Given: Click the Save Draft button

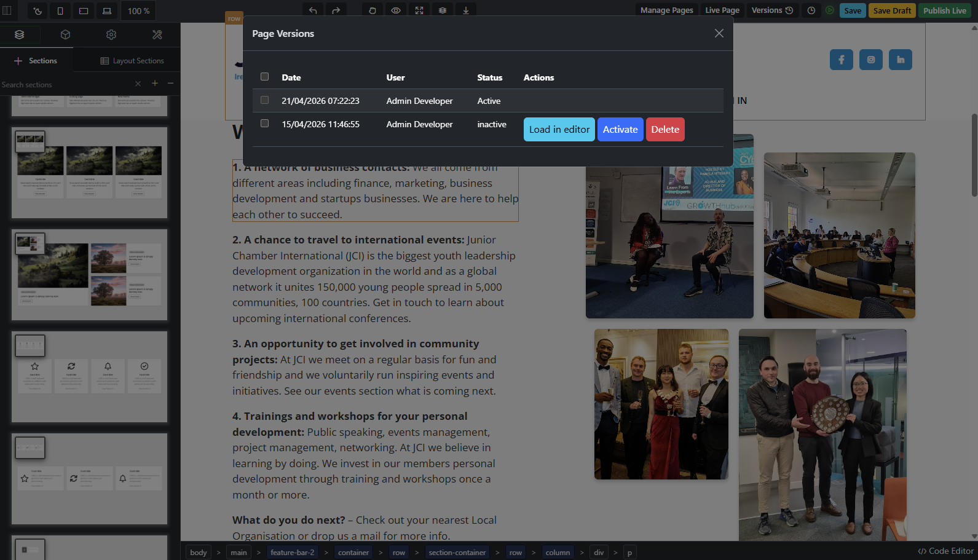Looking at the screenshot, I should 892,10.
